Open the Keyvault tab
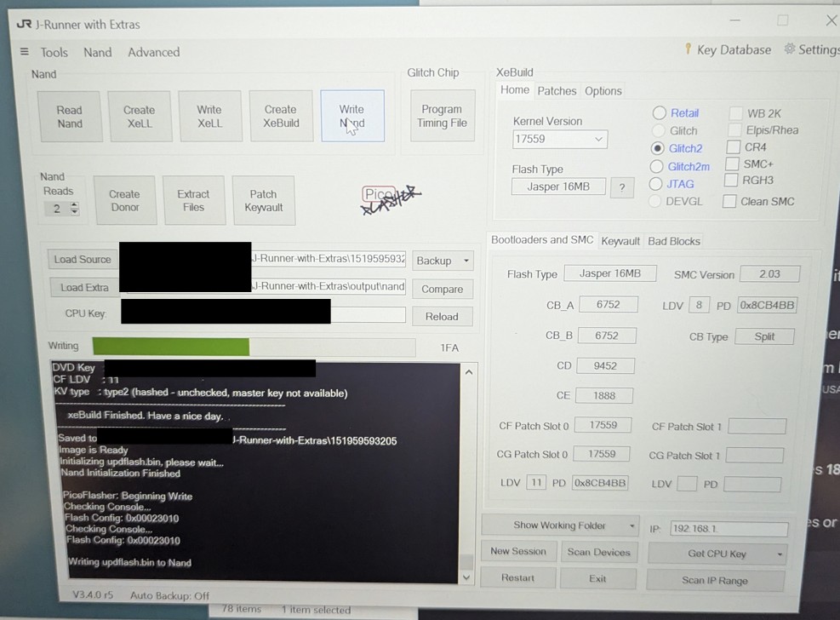This screenshot has width=840, height=620. (x=620, y=241)
